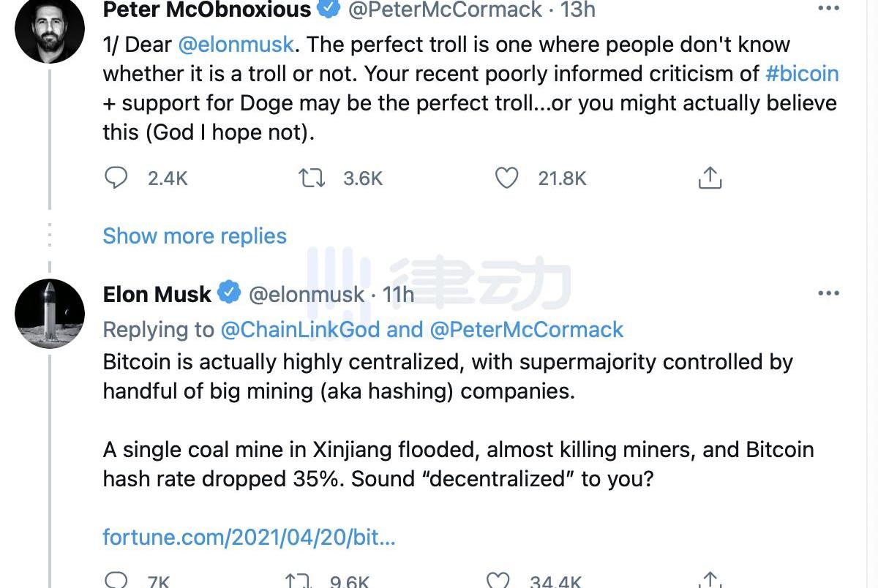
Task: Open @PeterMcCormack in the Replying to line
Action: click(x=527, y=330)
